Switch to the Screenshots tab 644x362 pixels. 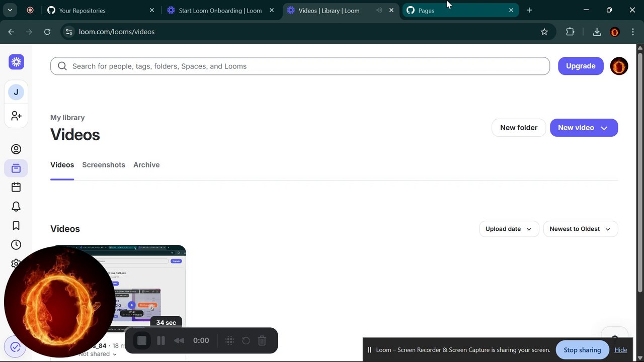coord(104,165)
